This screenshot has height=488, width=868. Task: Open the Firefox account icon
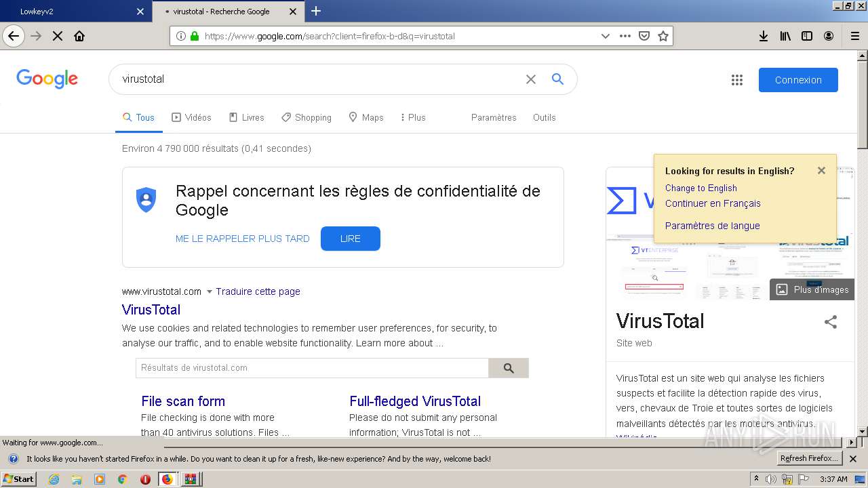[x=829, y=36]
